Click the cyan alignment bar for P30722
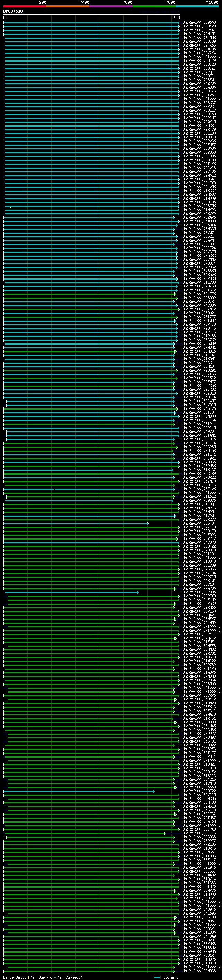This screenshot has height=980, width=222. click(79, 791)
